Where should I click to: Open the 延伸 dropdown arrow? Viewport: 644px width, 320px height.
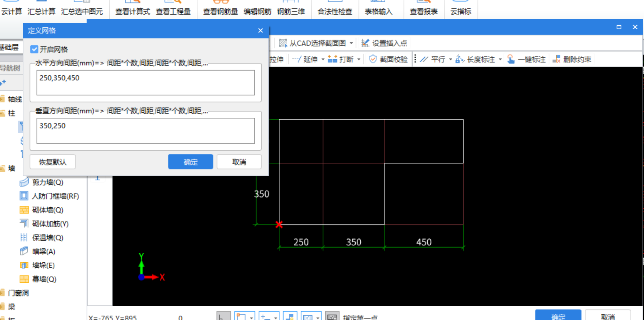pyautogui.click(x=323, y=59)
